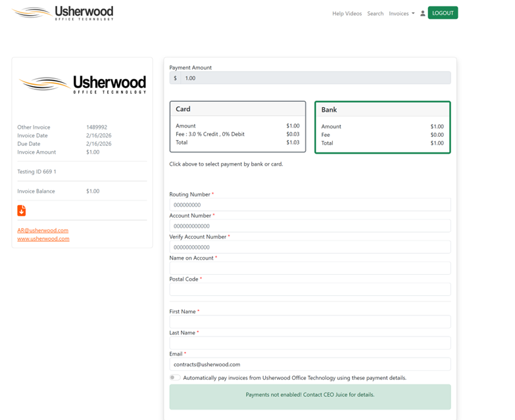This screenshot has width=515, height=420.
Task: Click the Usherwood logo in invoice panel
Action: click(82, 84)
